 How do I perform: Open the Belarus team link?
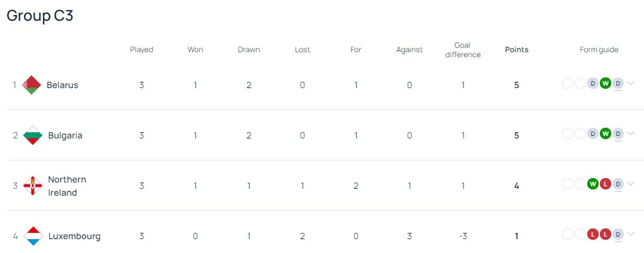click(62, 85)
